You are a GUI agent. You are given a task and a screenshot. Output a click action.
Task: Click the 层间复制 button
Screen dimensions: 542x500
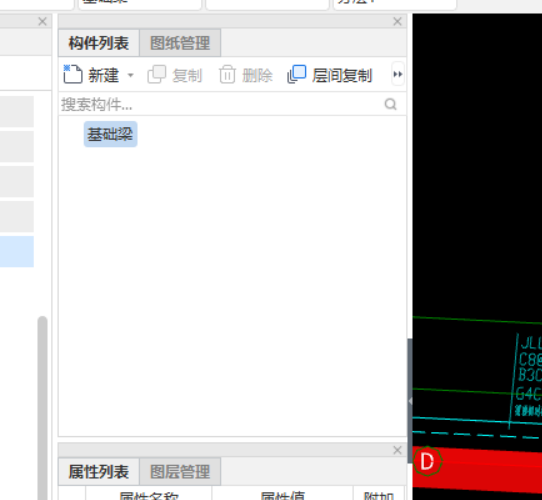click(x=330, y=75)
